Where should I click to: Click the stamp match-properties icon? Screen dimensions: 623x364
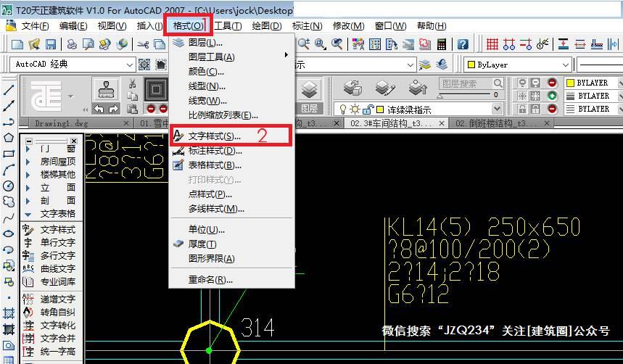[106, 90]
